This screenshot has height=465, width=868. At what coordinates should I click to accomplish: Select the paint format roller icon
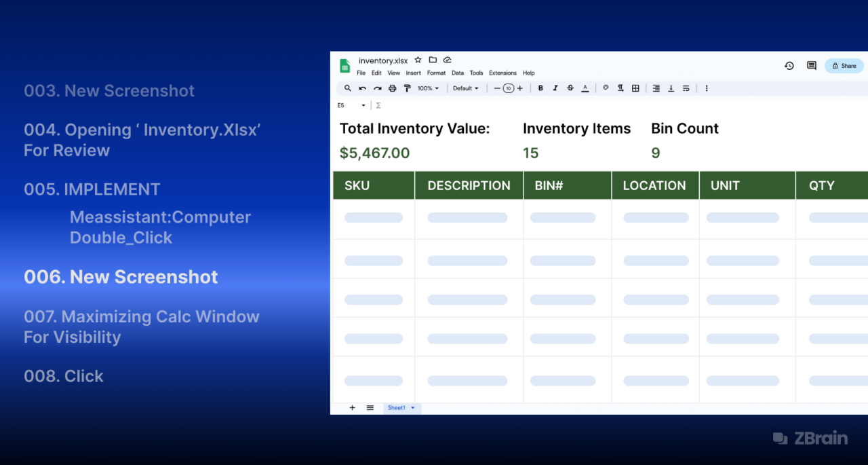click(408, 88)
